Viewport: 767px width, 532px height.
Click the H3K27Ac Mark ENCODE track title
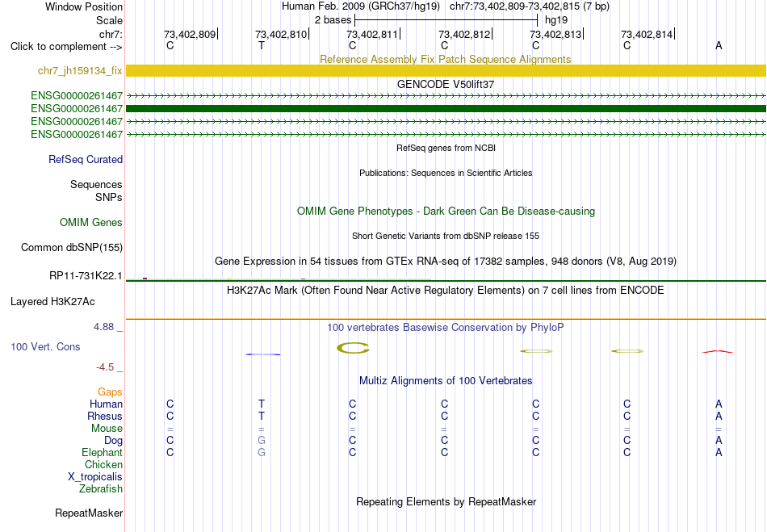445,291
